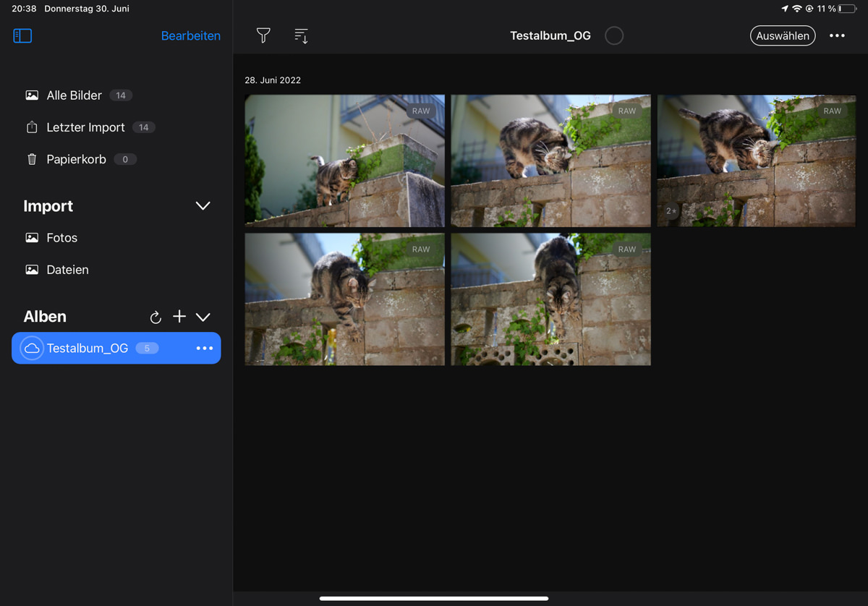Open Testalbum_OG album options ellipsis

click(x=205, y=349)
